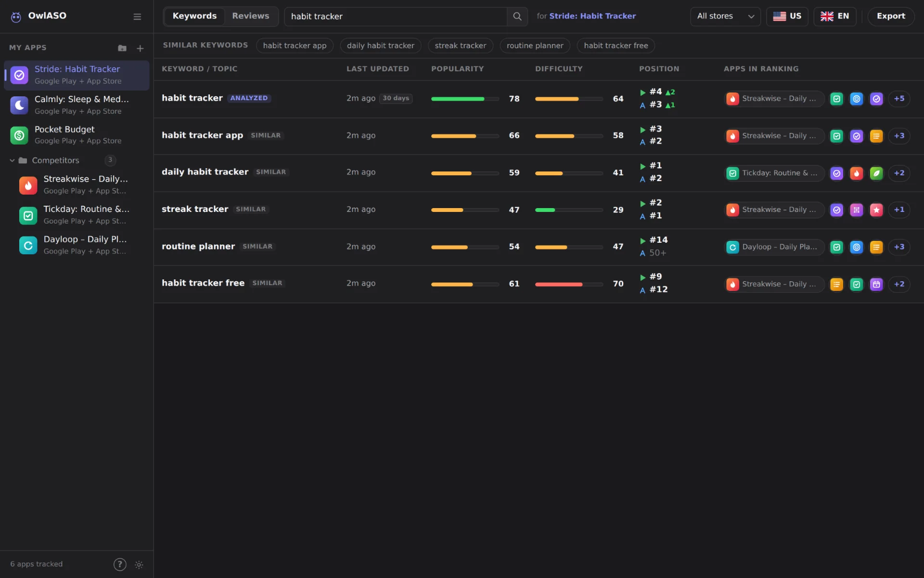Select the 'habit tracker free' keyword chip
The height and width of the screenshot is (578, 924).
click(x=616, y=46)
